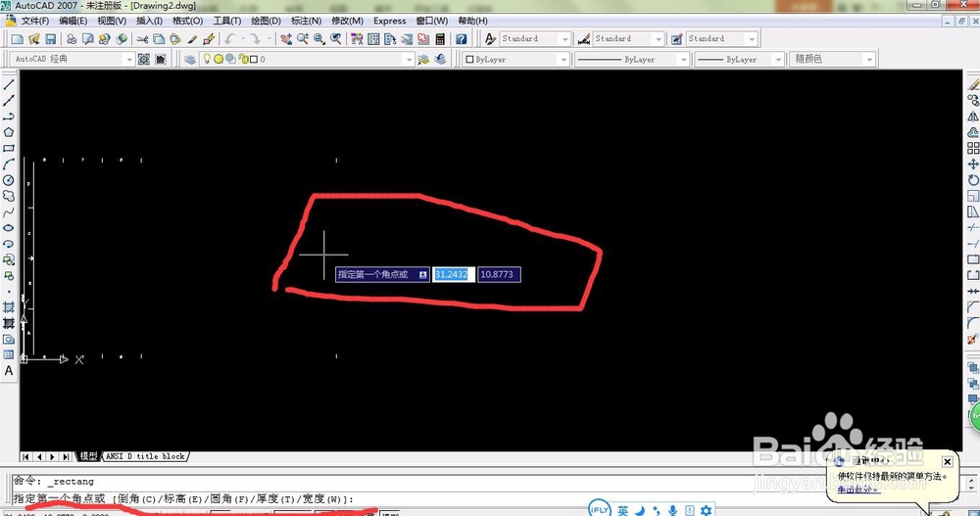Toggle layer 0 freeze sun icon
Image resolution: width=980 pixels, height=516 pixels.
[x=219, y=59]
